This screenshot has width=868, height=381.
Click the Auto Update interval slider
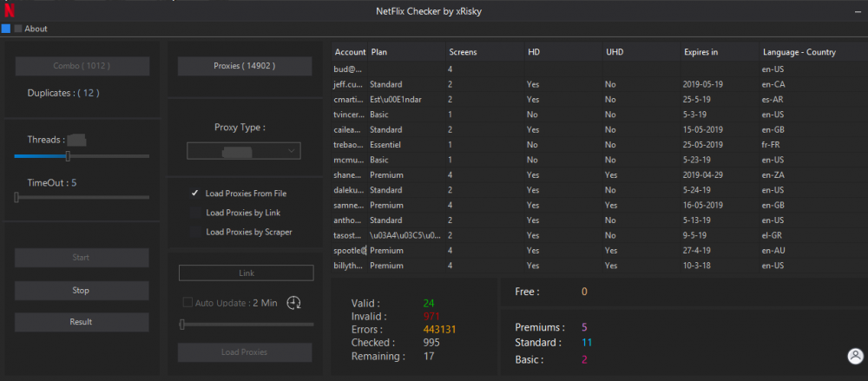(246, 324)
